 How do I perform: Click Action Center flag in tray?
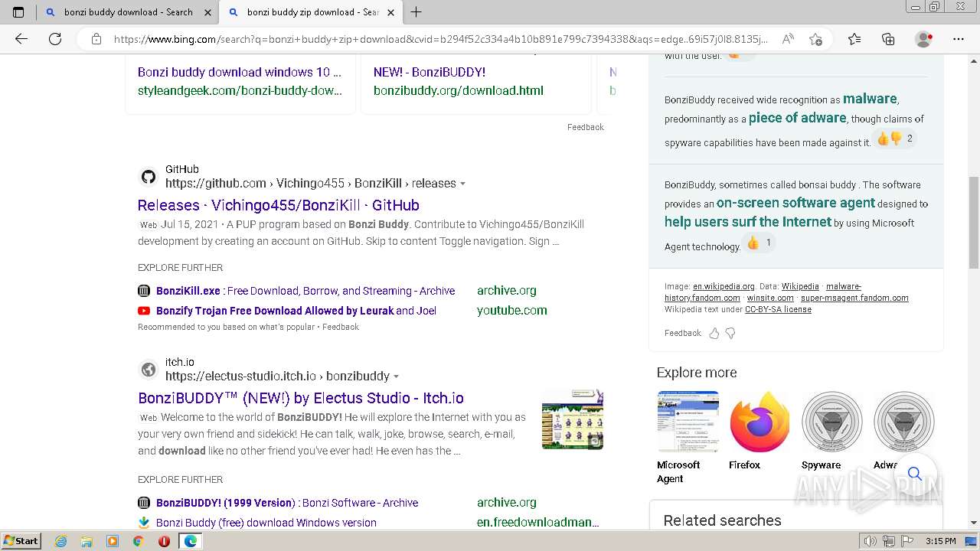908,541
